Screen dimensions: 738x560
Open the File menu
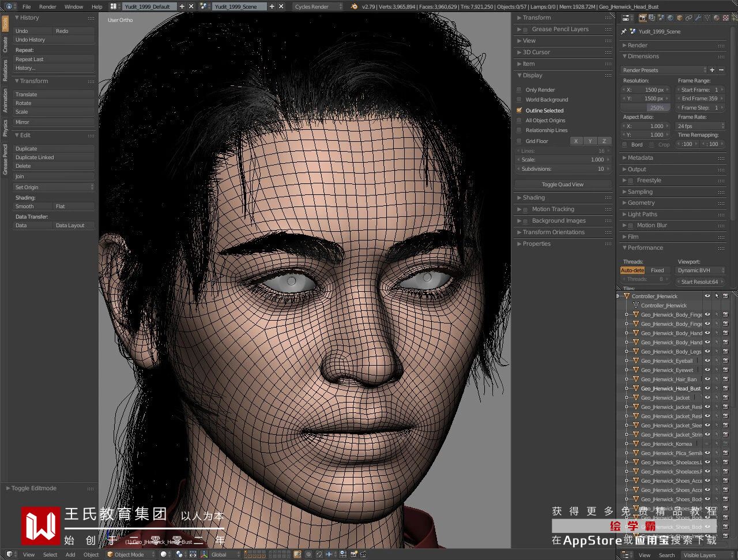27,7
